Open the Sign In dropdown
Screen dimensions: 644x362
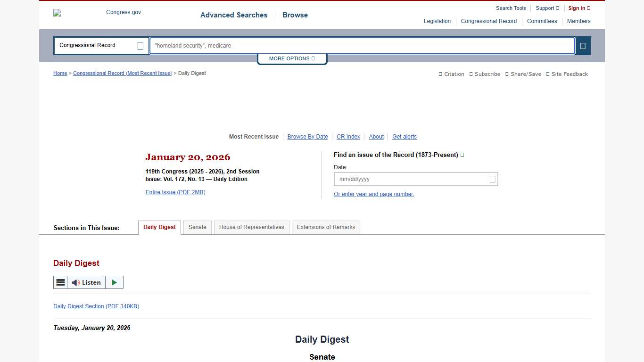click(579, 8)
